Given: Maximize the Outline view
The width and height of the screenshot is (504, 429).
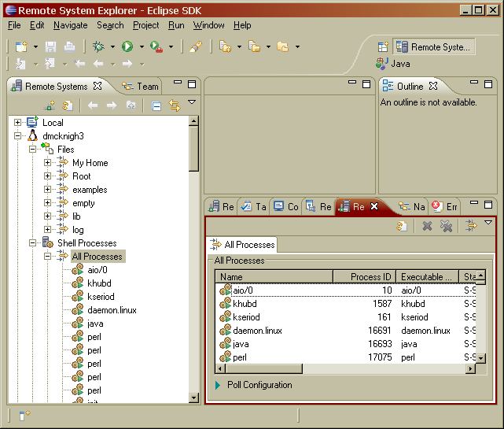Looking at the screenshot, I should coord(488,84).
